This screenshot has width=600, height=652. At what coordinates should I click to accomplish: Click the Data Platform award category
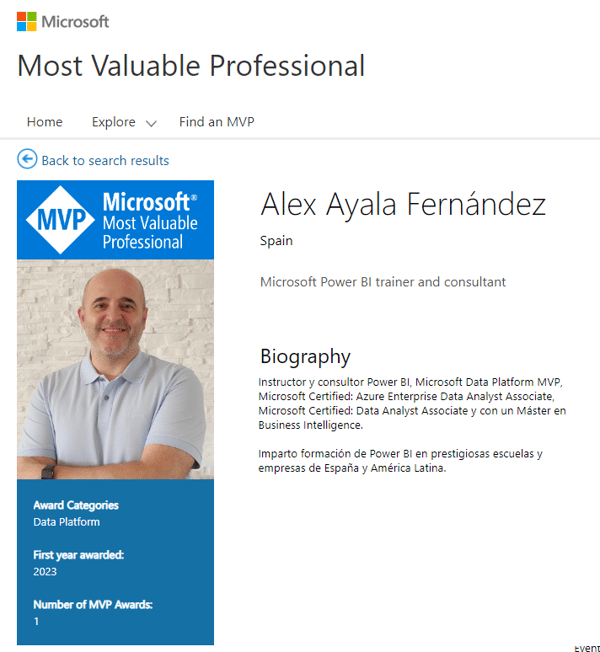(x=67, y=522)
